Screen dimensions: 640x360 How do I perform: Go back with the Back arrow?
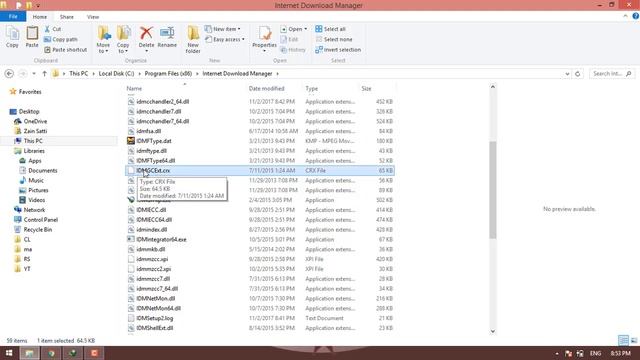point(9,73)
